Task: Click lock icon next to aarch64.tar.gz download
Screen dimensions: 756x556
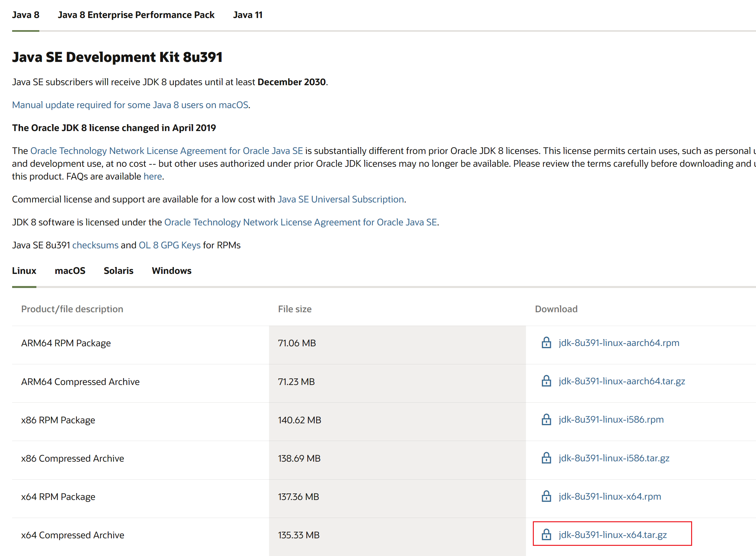Action: click(546, 381)
